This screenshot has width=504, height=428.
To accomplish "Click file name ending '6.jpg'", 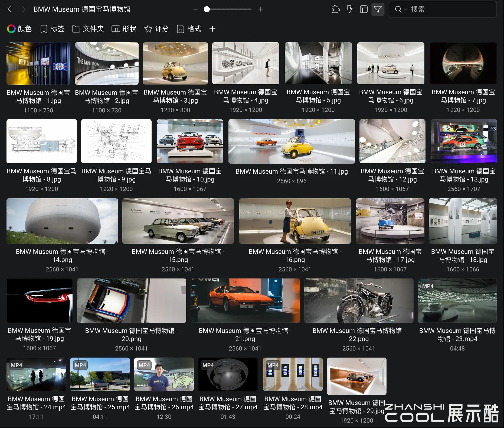I will (391, 96).
